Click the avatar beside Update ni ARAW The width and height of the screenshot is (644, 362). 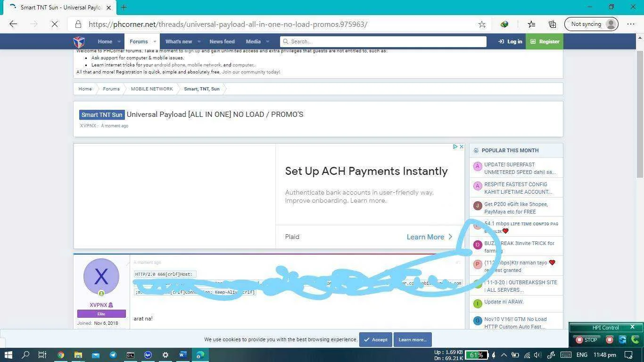click(478, 304)
